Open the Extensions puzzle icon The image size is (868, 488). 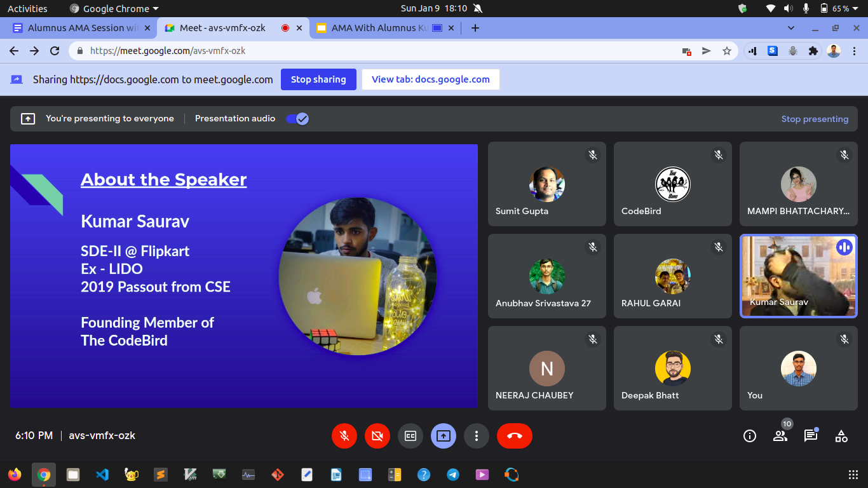(x=813, y=51)
